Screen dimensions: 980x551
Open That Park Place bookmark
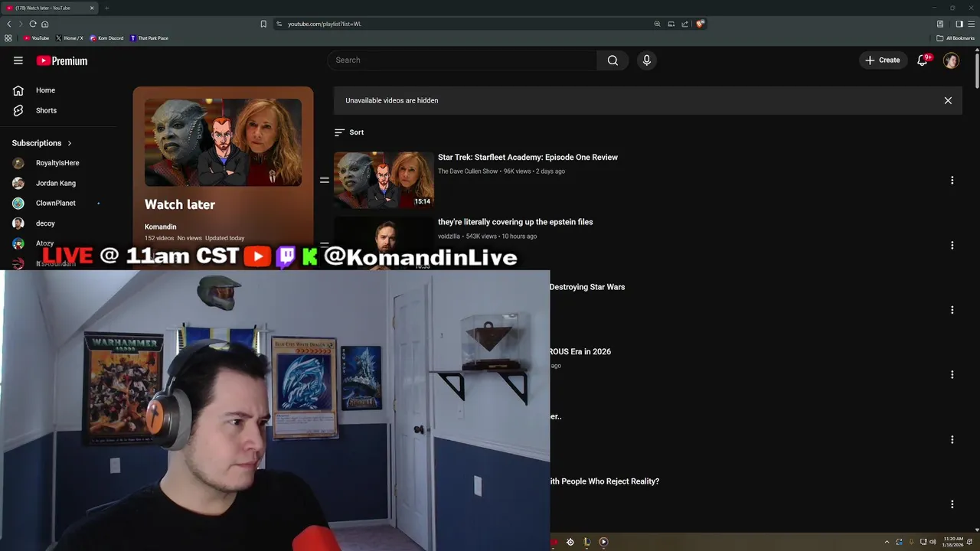click(149, 38)
